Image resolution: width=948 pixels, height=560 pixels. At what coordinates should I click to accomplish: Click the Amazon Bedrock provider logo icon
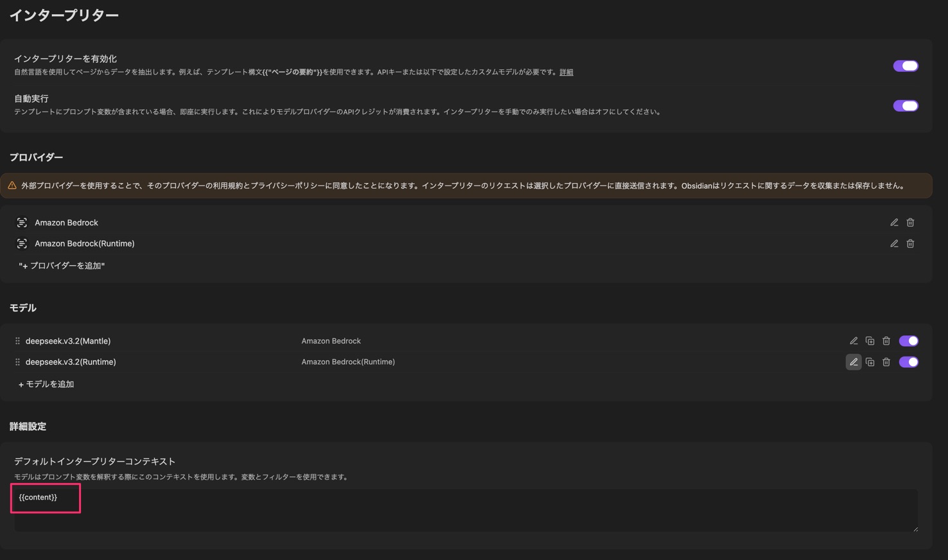click(x=22, y=222)
